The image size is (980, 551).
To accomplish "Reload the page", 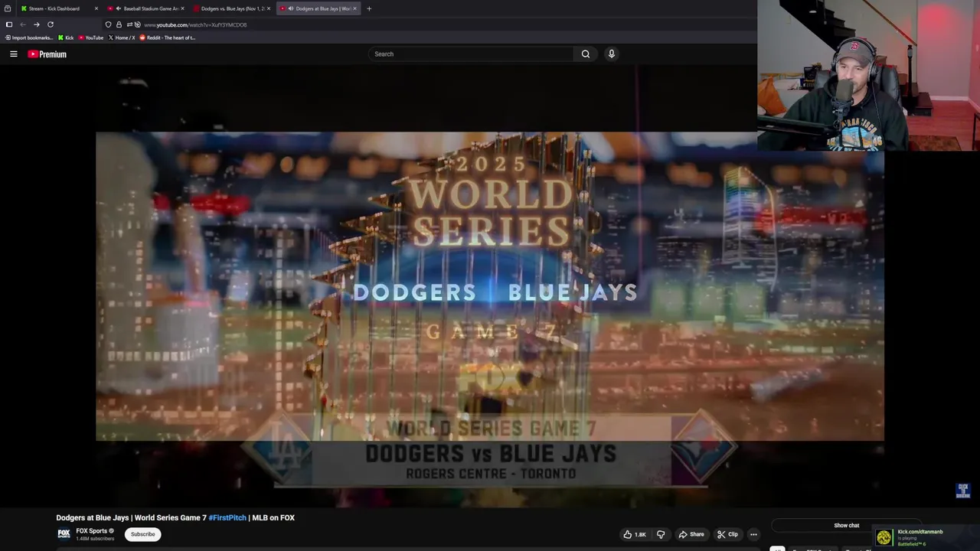I will point(51,24).
